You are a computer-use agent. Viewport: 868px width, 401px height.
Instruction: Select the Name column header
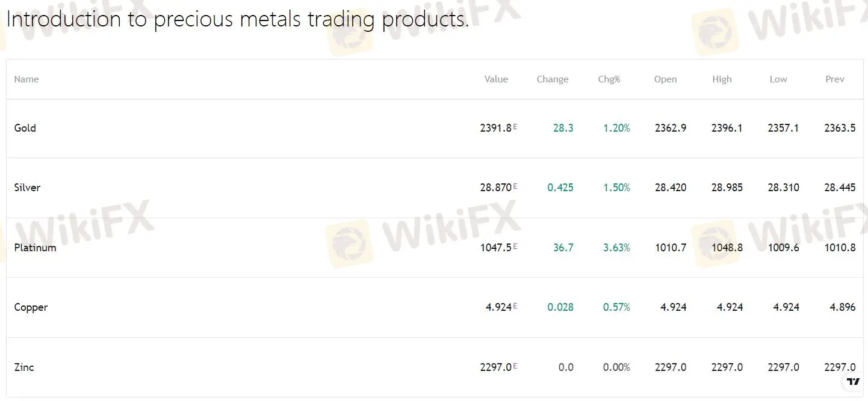tap(26, 79)
